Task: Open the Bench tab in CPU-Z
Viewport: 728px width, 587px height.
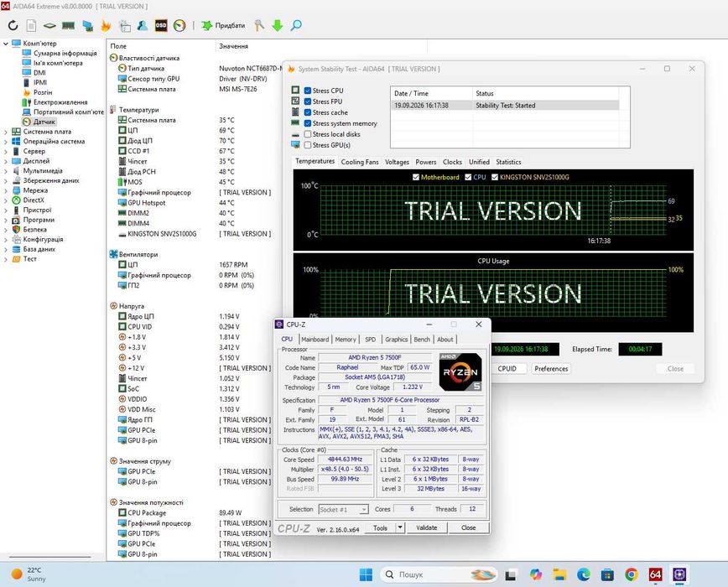Action: pos(422,340)
